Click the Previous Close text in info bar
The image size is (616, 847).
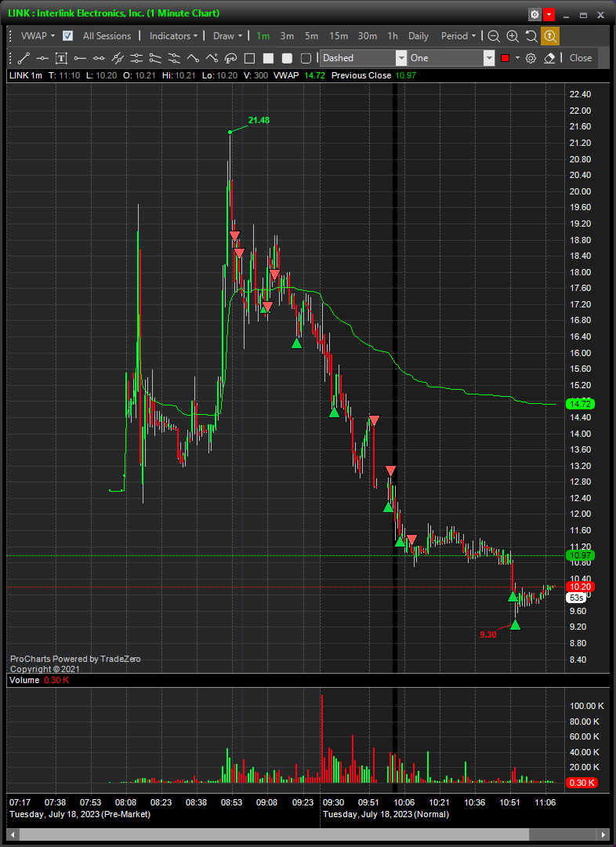pos(361,75)
